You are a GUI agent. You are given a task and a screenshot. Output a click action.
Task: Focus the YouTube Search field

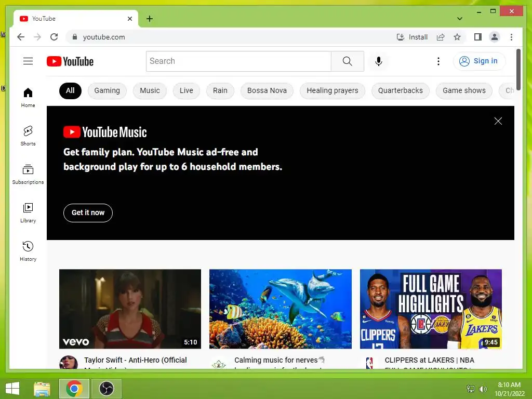point(238,61)
